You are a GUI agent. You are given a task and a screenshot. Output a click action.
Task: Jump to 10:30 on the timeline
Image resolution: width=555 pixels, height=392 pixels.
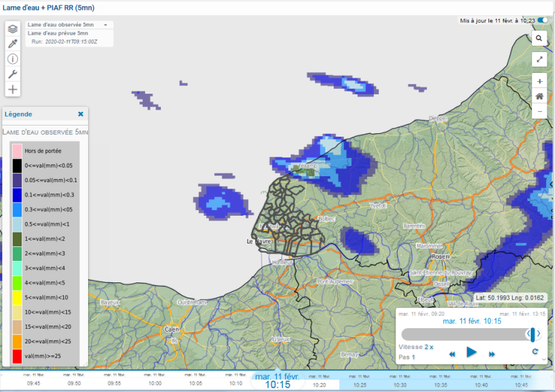[x=400, y=384]
